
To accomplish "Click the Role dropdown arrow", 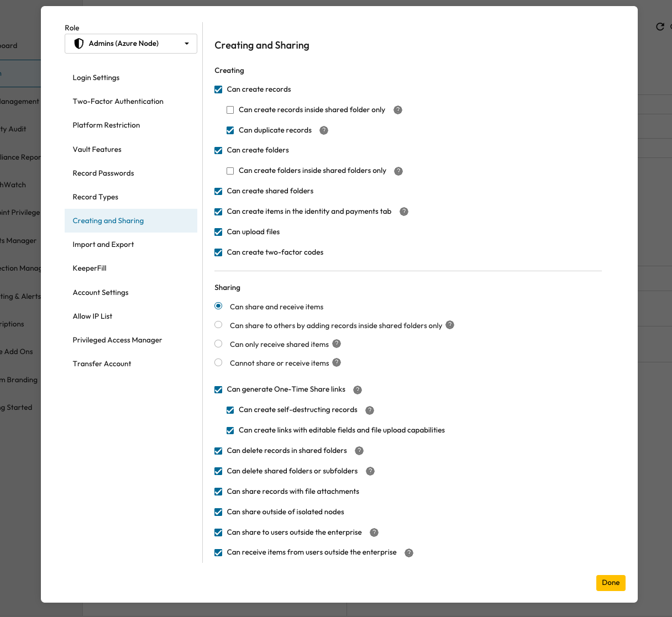I will tap(187, 44).
